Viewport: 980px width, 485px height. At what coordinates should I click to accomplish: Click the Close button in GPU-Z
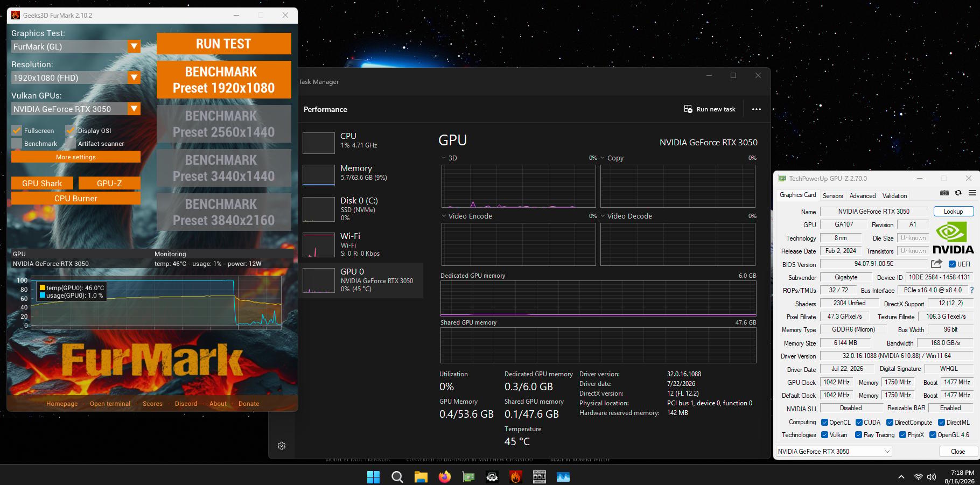point(958,452)
